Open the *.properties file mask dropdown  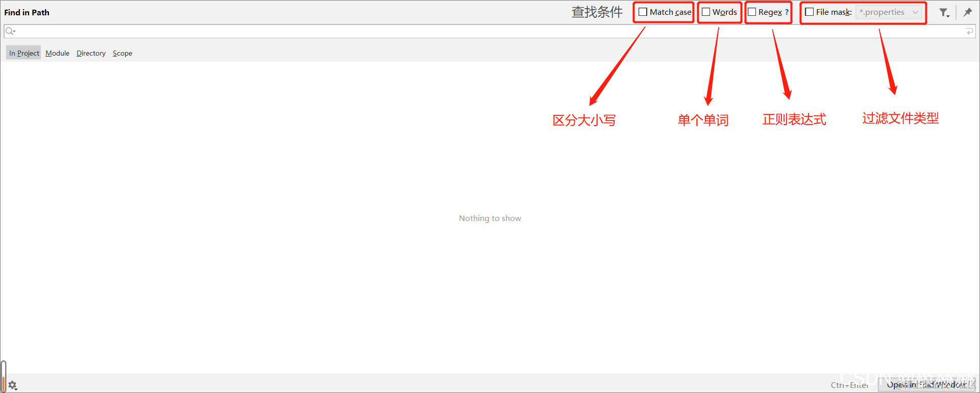(x=889, y=12)
